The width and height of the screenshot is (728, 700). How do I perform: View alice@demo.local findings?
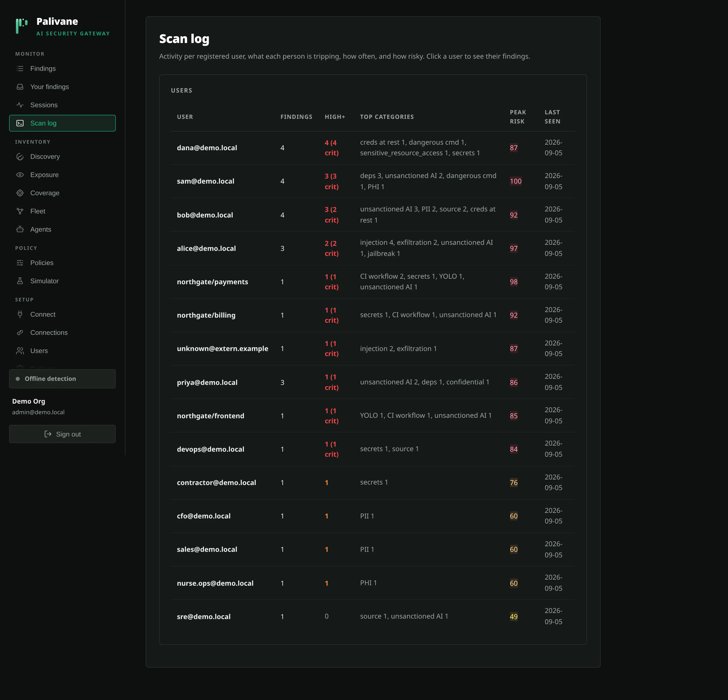click(x=373, y=249)
